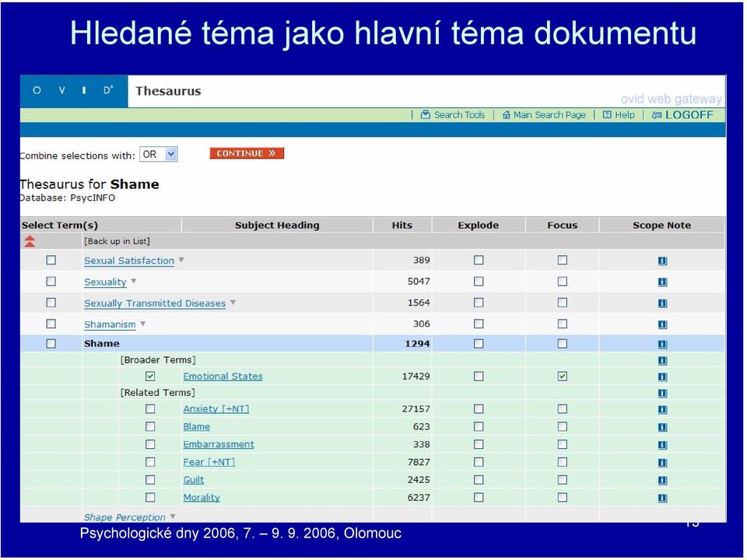This screenshot has width=747, height=560.
Task: Open scope note for Fear
Action: click(x=662, y=462)
